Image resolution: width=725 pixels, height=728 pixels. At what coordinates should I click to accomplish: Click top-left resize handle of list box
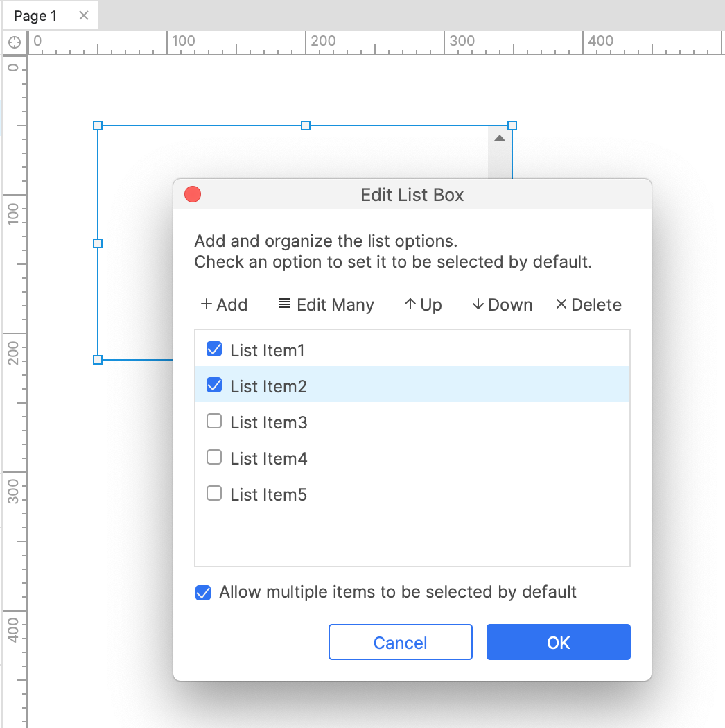pos(98,125)
